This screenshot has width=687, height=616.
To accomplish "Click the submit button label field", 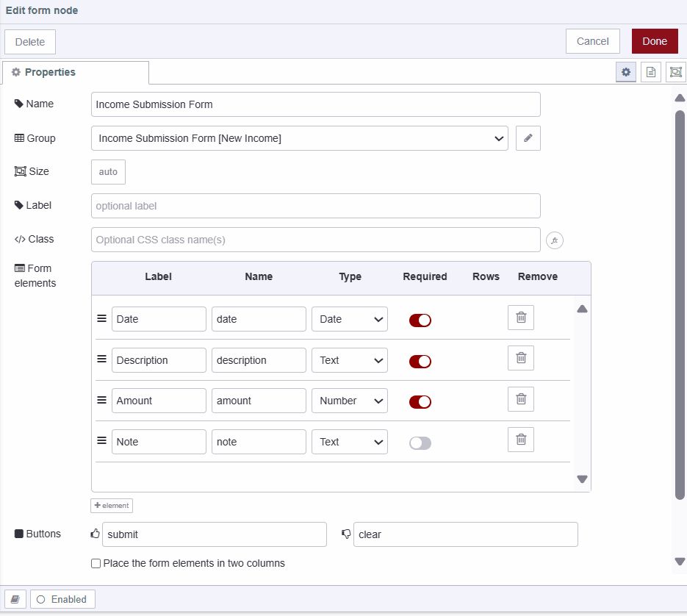I will (213, 534).
